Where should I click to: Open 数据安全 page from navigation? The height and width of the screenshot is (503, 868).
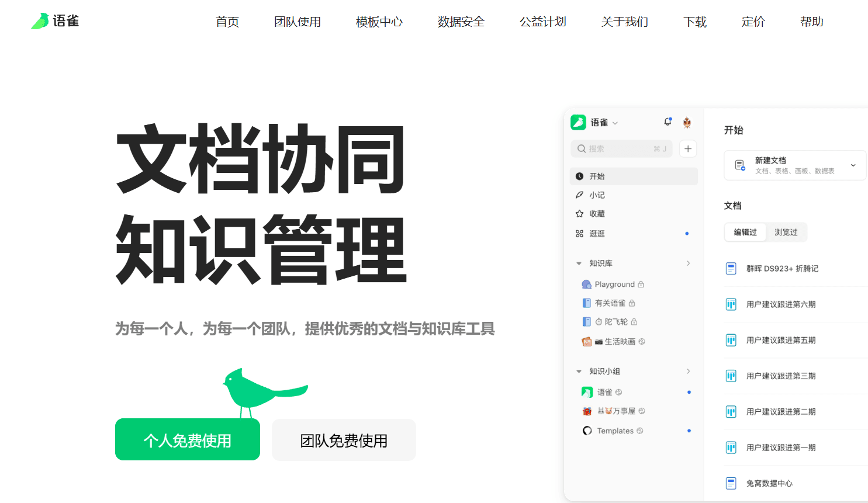click(x=461, y=22)
